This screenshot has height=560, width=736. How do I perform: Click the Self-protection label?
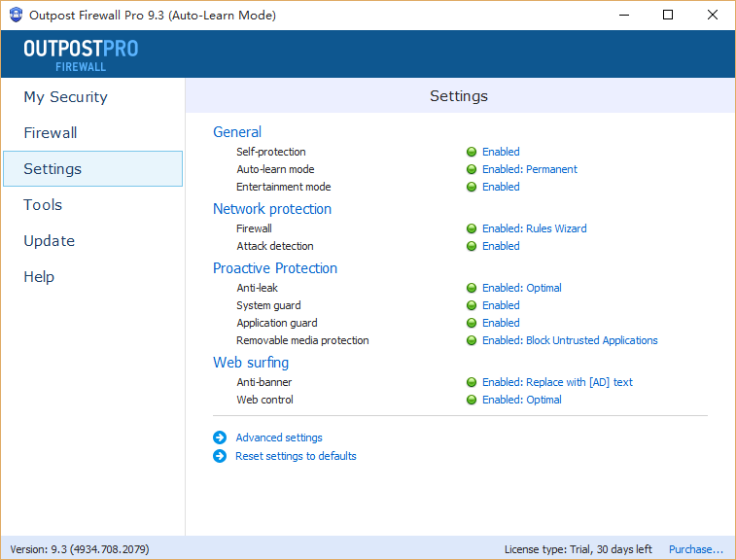pyautogui.click(x=271, y=152)
